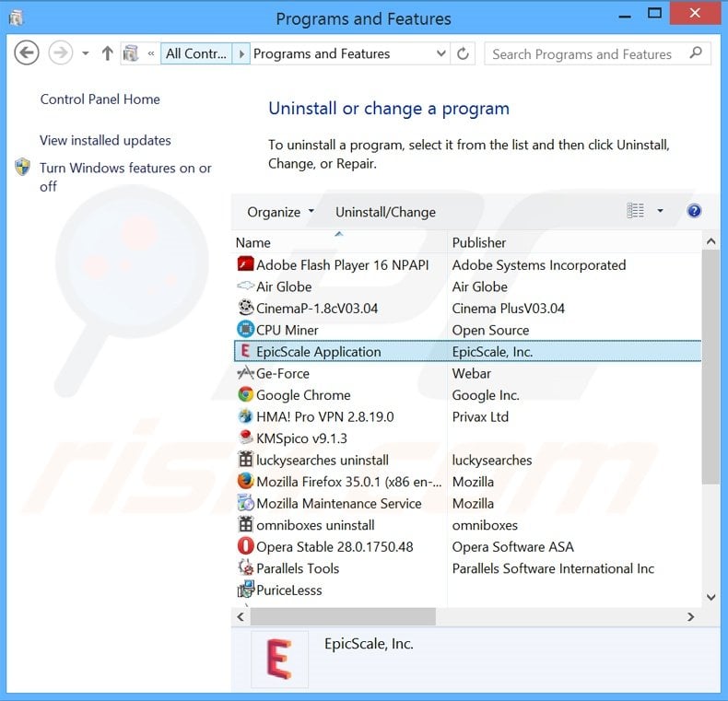The width and height of the screenshot is (728, 701).
Task: Select the Mozilla Maintenance Service icon
Action: pos(245,503)
